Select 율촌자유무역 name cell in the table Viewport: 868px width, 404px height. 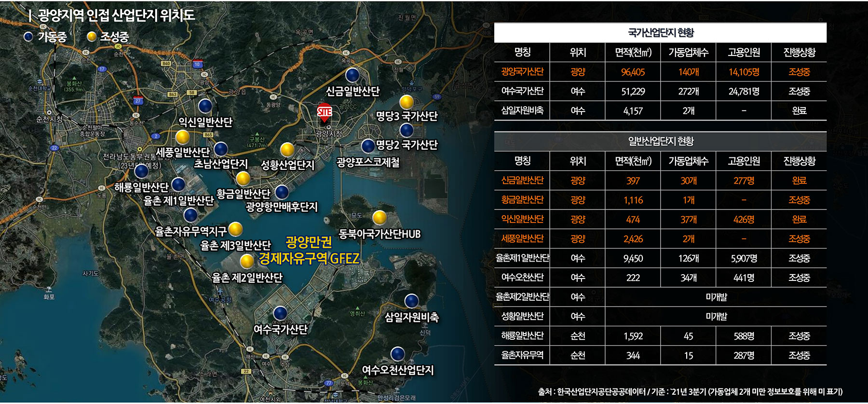[x=522, y=355]
